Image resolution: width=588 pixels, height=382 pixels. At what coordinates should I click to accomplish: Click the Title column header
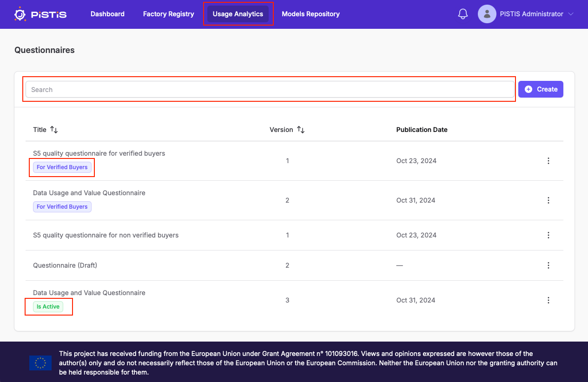click(40, 130)
